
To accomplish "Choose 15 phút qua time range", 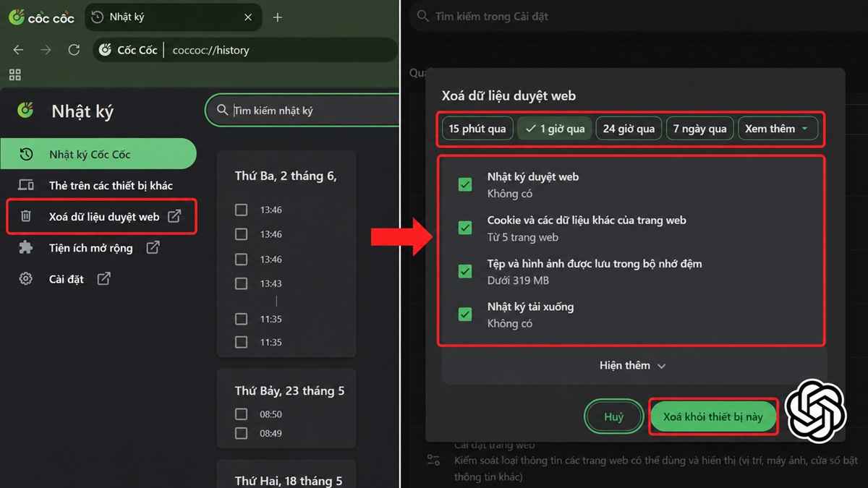I will coord(477,129).
